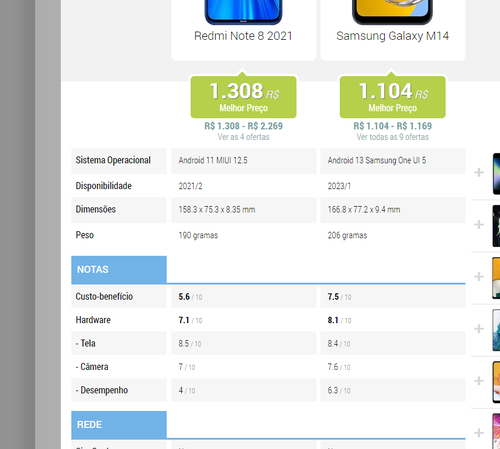The image size is (500, 449).
Task: Open Samsung Galaxy M14 phone image
Action: (392, 12)
